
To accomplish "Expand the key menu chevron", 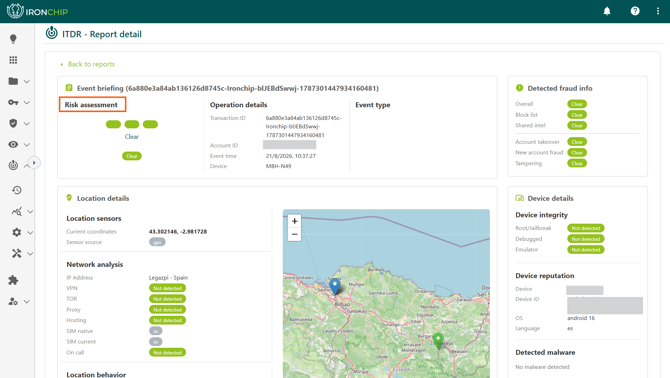I will pyautogui.click(x=27, y=103).
